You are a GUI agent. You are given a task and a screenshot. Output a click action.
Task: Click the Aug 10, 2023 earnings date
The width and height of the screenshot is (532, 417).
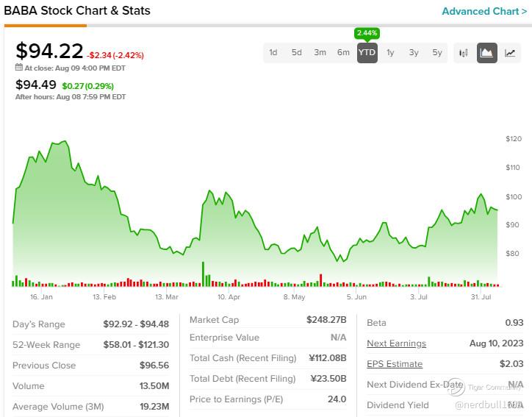coord(497,343)
